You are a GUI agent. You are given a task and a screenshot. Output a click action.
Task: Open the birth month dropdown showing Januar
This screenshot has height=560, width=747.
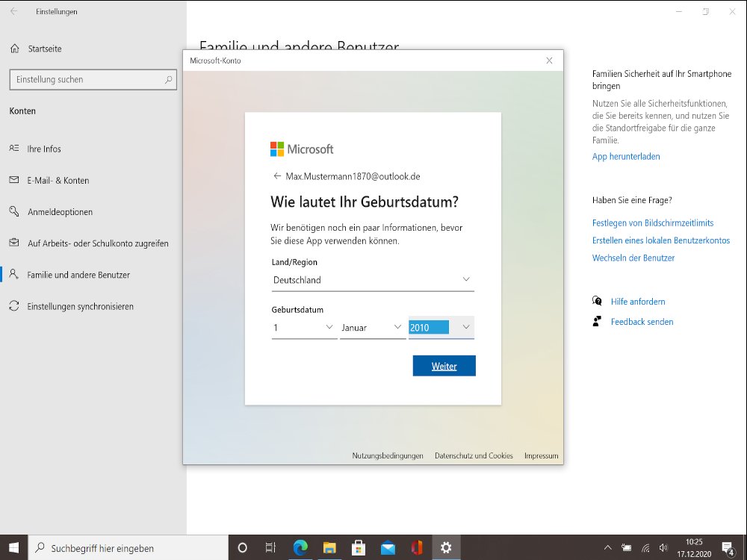click(372, 328)
